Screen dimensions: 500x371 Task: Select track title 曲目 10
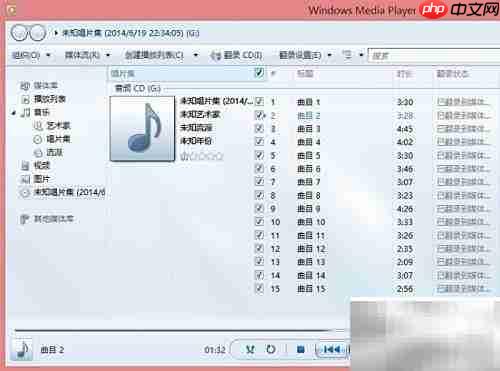311,222
